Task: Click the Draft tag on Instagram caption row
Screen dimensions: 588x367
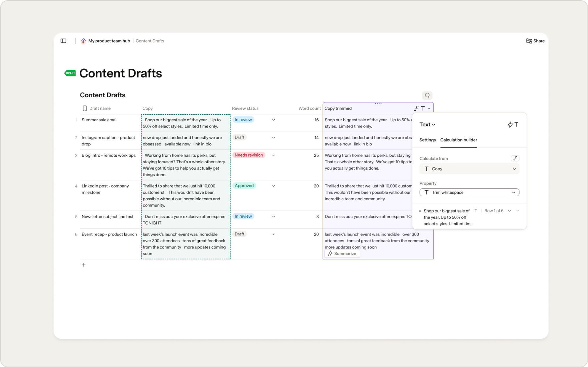Action: [x=239, y=137]
